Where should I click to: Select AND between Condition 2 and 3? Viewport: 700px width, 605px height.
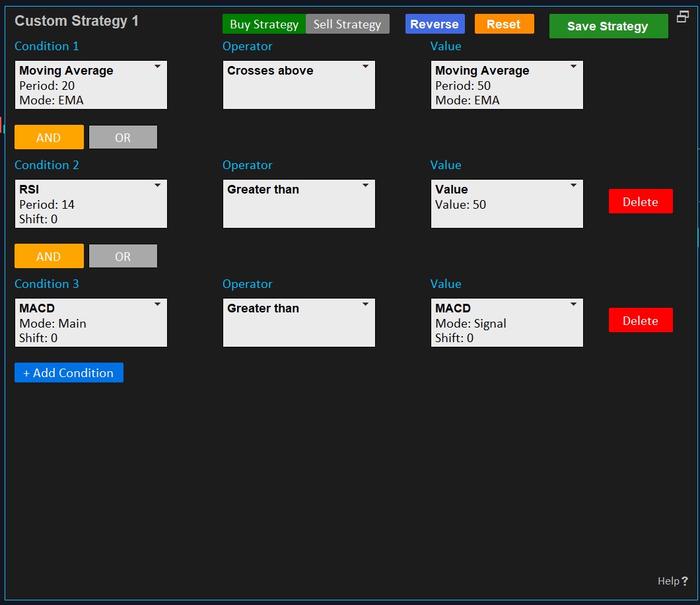pyautogui.click(x=49, y=256)
